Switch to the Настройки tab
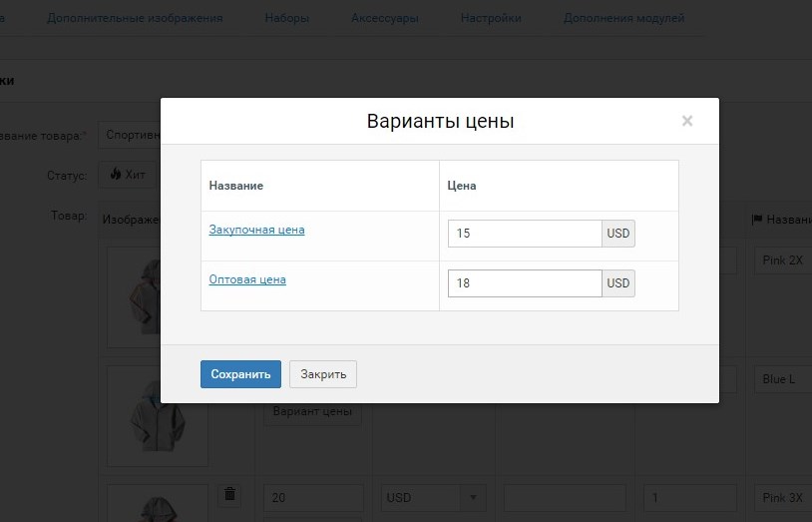Screen dimensions: 812x522 click(x=491, y=18)
